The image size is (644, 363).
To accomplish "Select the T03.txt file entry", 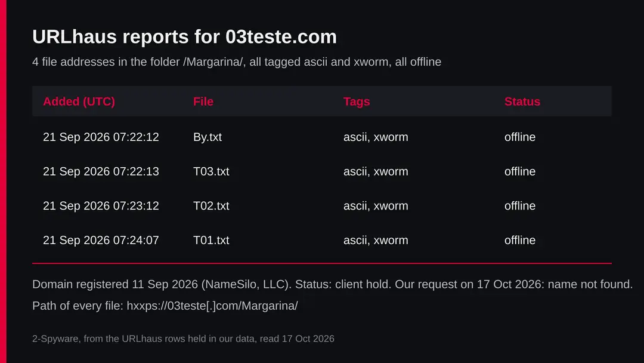I will click(211, 171).
